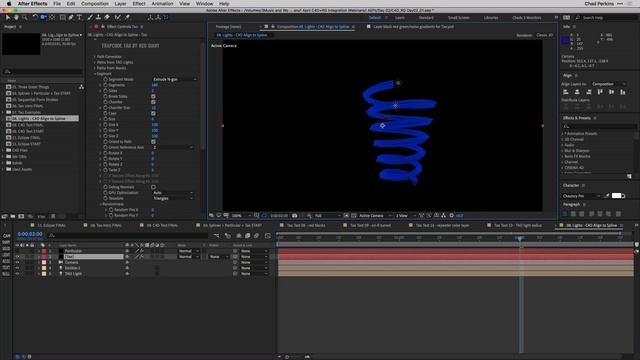Open the Segment Mode dropdown
The height and width of the screenshot is (360, 640).
point(175,79)
